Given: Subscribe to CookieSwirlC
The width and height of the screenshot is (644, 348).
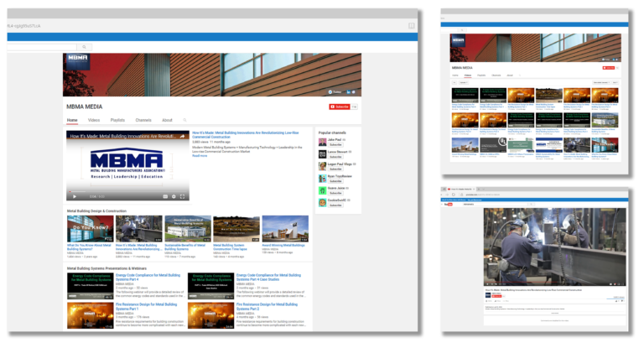Looking at the screenshot, I should (x=335, y=205).
